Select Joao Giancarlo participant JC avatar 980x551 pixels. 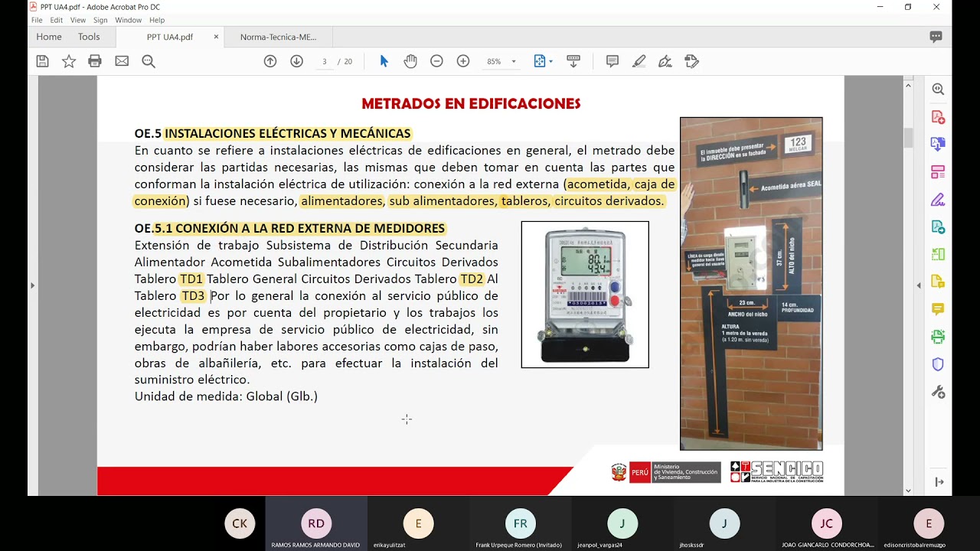pyautogui.click(x=827, y=523)
